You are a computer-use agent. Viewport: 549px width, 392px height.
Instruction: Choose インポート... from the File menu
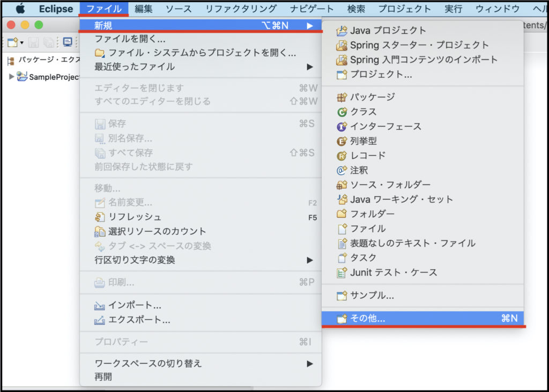[201, 306]
